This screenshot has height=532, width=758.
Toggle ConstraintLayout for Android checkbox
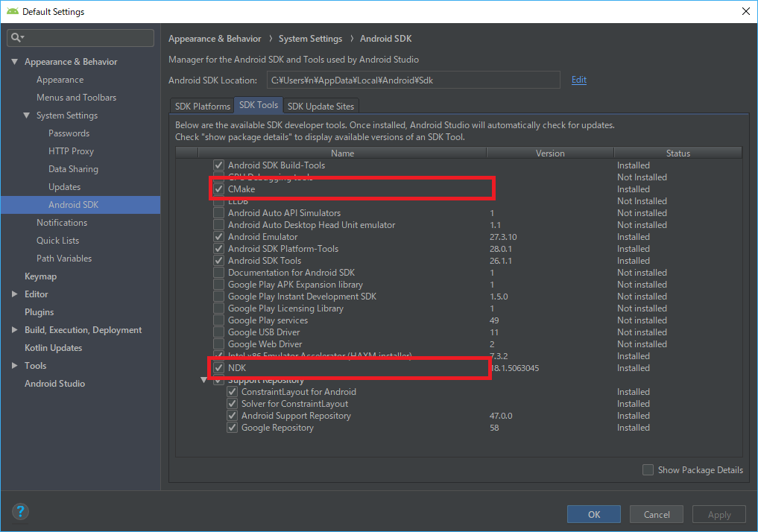(233, 391)
